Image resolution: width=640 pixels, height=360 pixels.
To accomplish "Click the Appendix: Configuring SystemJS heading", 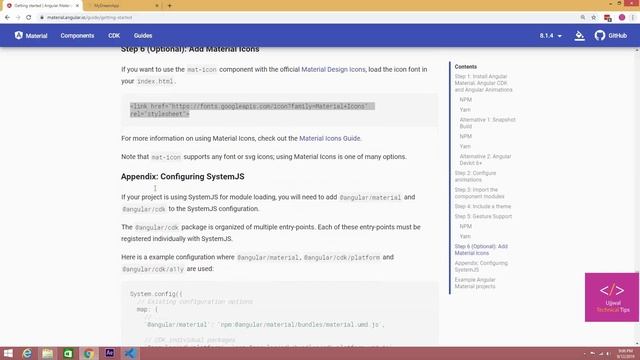I will [182, 176].
